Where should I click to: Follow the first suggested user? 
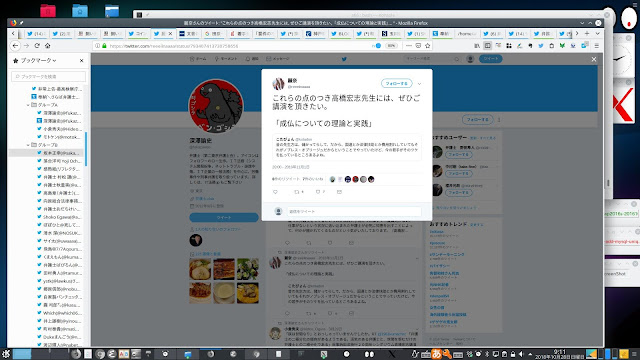458,155
